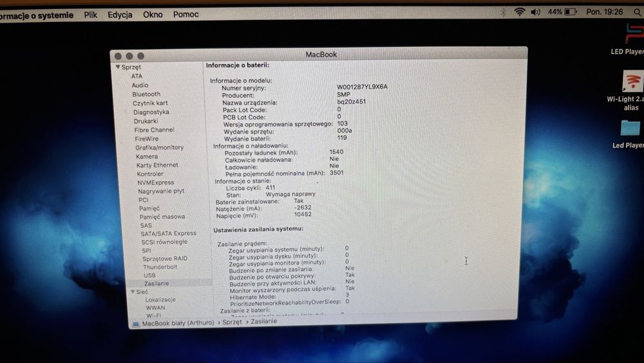The width and height of the screenshot is (644, 363).
Task: Click the clock showing Pon. 19:26
Action: pyautogui.click(x=604, y=12)
